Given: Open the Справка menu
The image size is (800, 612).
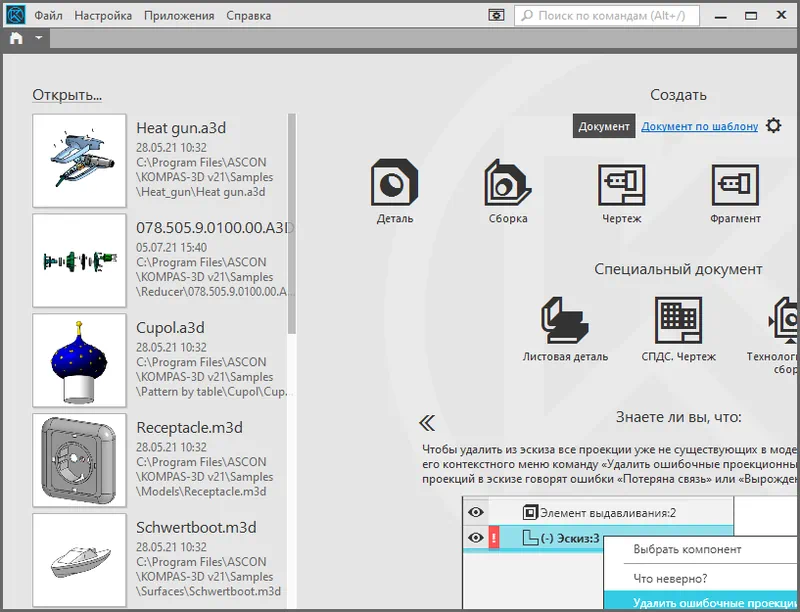Looking at the screenshot, I should click(248, 16).
